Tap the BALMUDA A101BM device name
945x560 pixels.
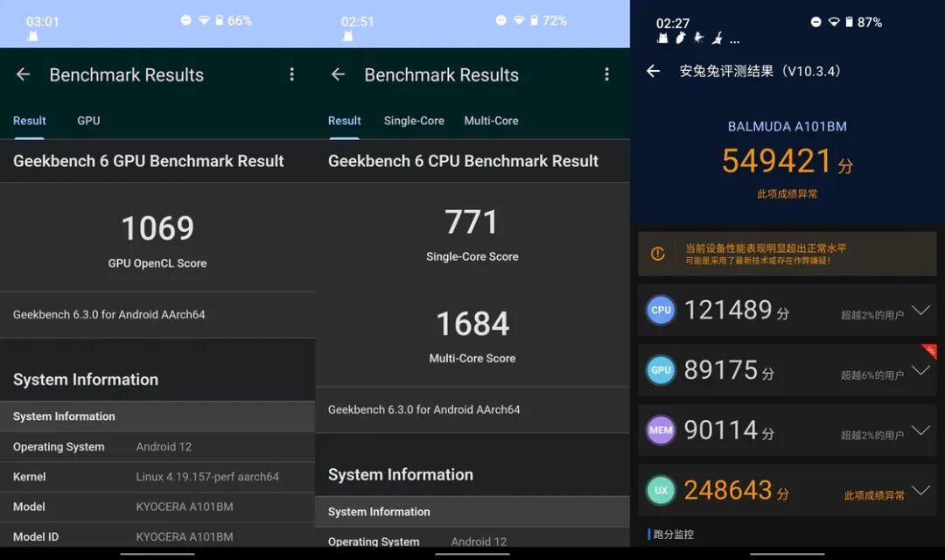pos(787,127)
